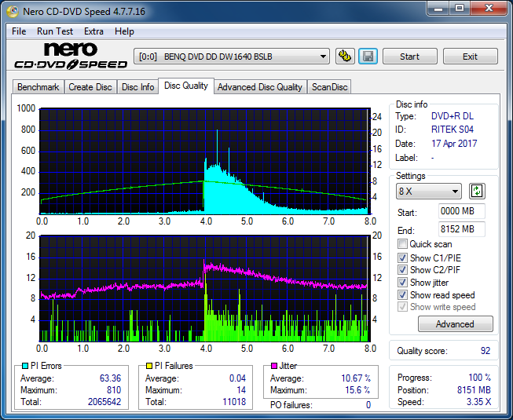Click the Quality score value 92
Screen dimensions: 513x420
(x=486, y=351)
